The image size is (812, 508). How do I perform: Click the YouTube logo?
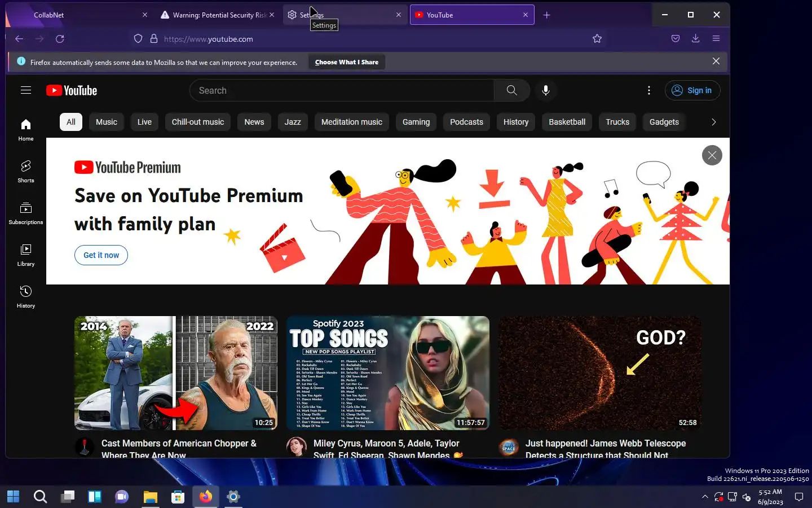[x=72, y=90]
